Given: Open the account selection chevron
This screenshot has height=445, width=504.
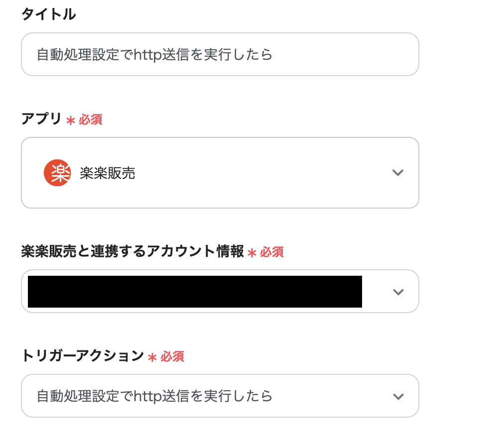Looking at the screenshot, I should coord(398,292).
